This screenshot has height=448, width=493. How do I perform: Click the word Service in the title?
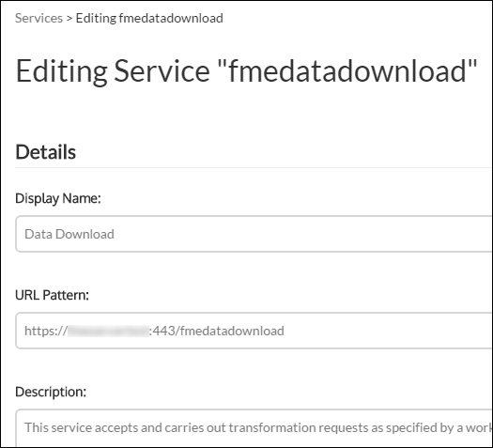[x=162, y=71]
